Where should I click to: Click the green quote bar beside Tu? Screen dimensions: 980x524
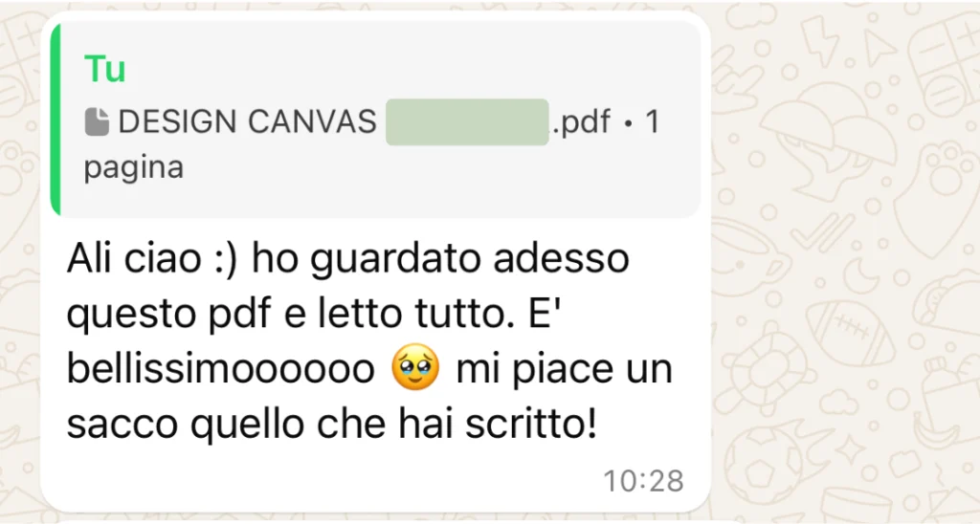55,120
